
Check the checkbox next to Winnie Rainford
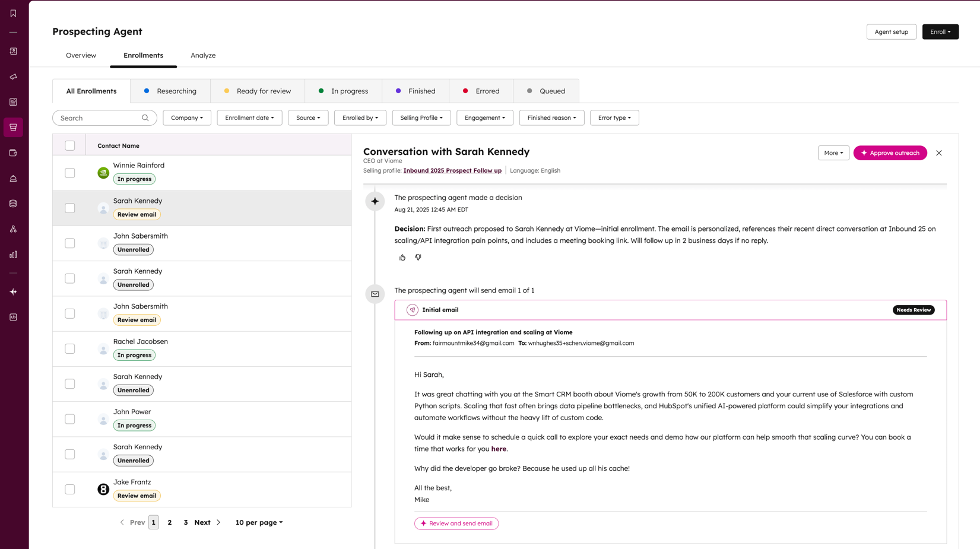click(70, 173)
